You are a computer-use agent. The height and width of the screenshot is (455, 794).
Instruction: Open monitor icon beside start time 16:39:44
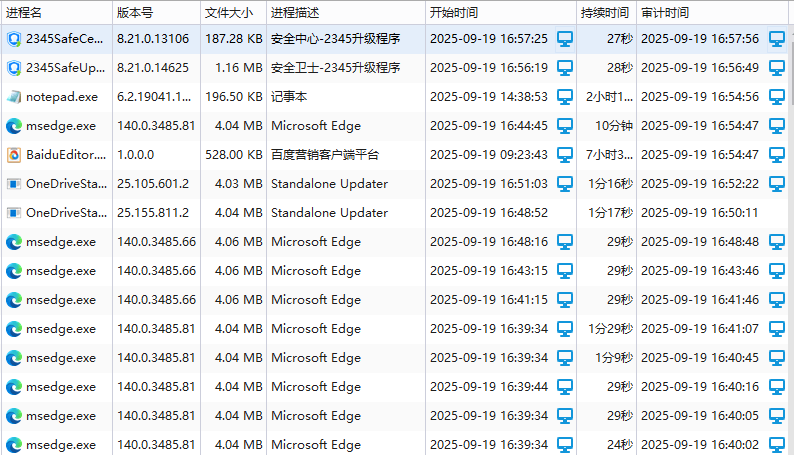click(565, 387)
